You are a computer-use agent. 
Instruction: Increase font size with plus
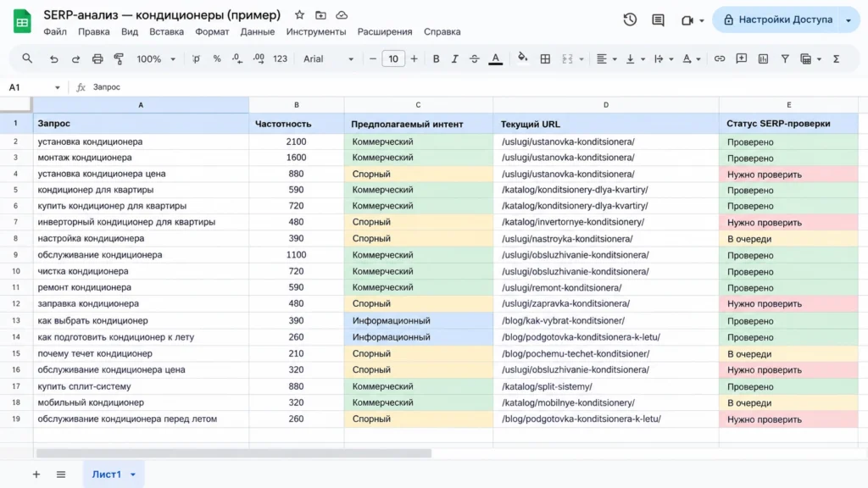click(414, 58)
